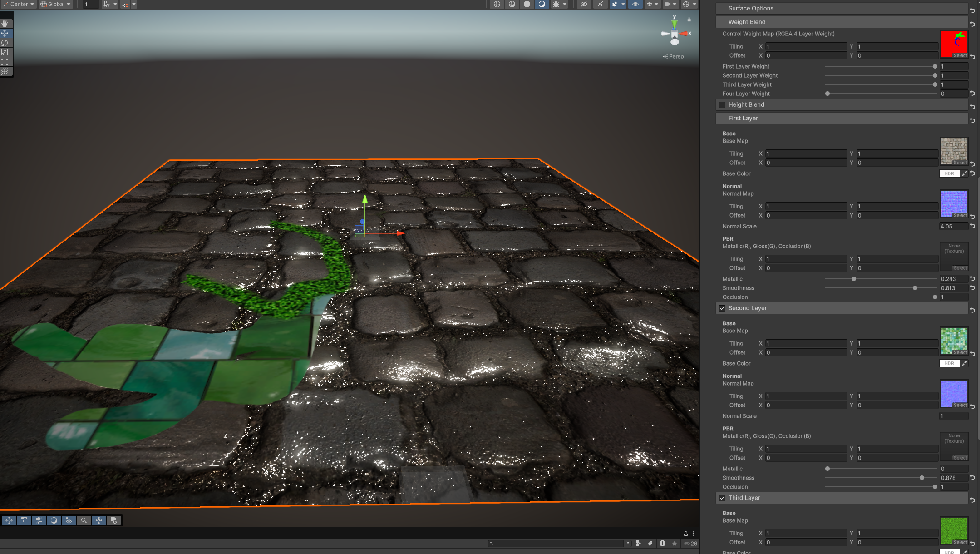The image size is (980, 554).
Task: Select the Rotate tool
Action: pyautogui.click(x=5, y=43)
